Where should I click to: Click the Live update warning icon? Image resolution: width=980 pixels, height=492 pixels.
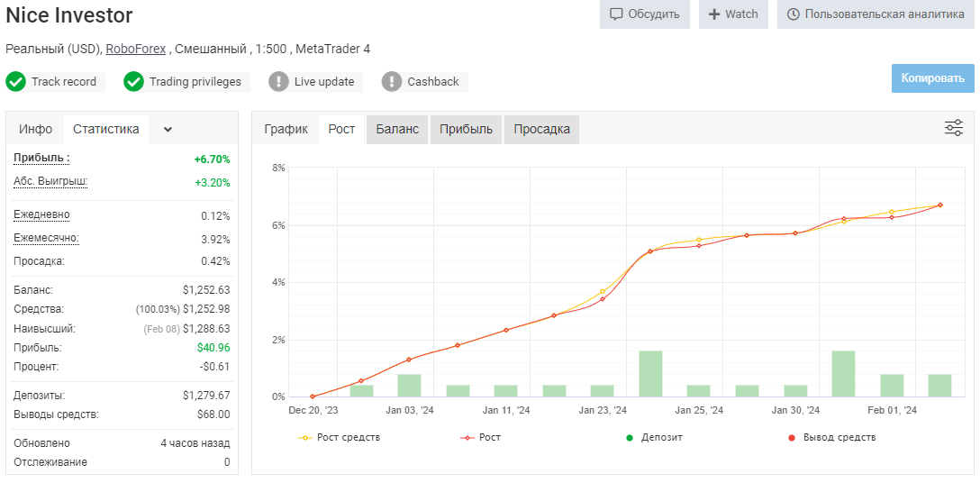coord(278,82)
